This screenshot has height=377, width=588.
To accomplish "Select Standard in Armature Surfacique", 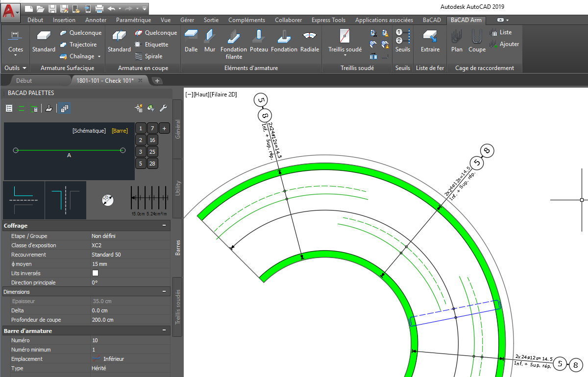I will (x=44, y=42).
